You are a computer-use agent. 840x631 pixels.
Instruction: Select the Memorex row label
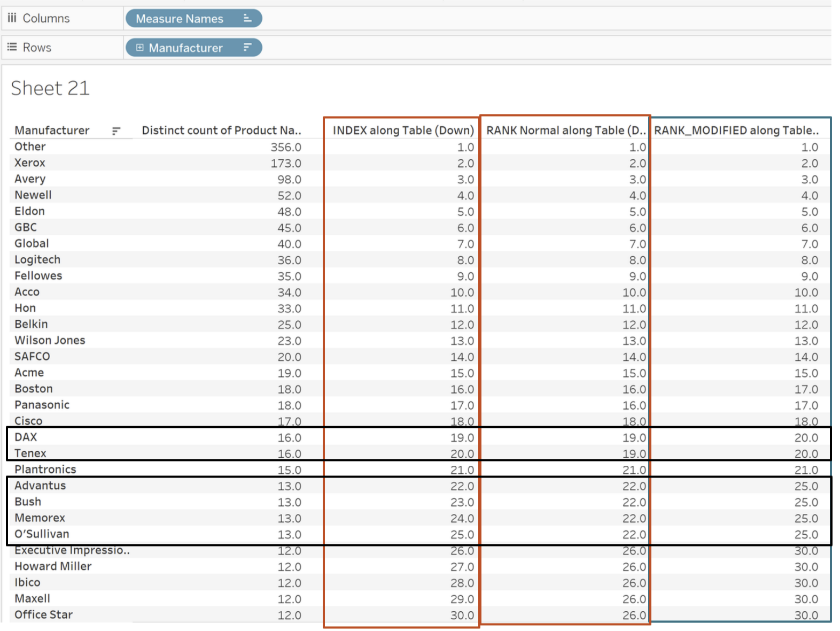(x=40, y=518)
